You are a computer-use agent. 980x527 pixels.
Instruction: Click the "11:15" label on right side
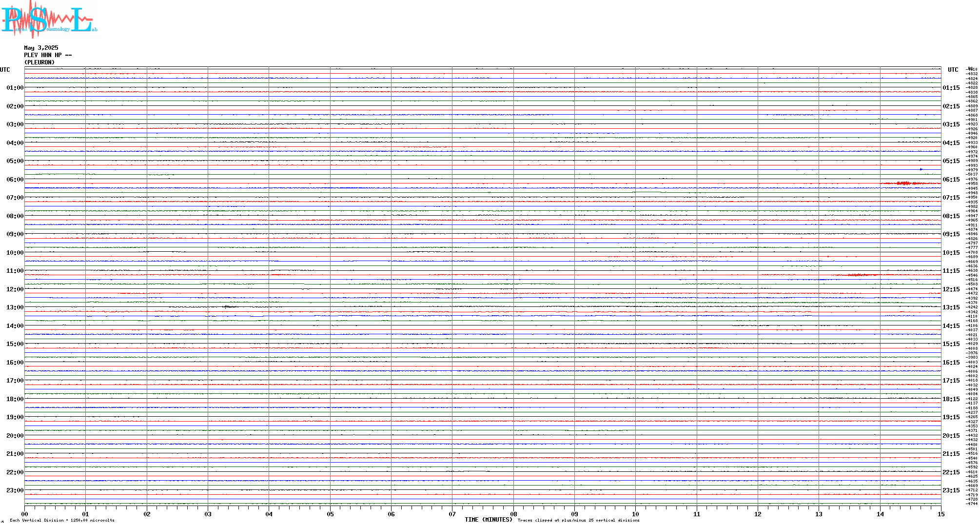(951, 271)
